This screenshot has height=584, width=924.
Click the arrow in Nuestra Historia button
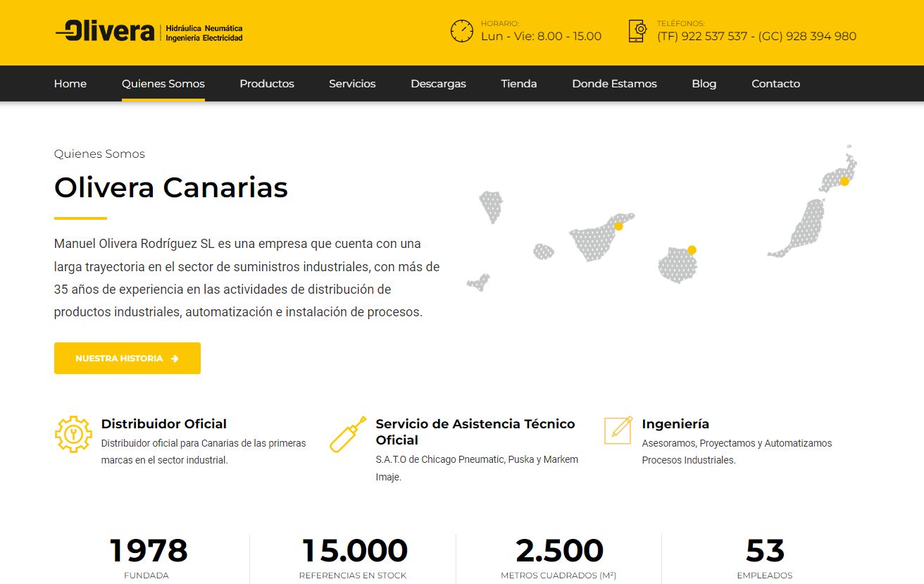pos(175,359)
